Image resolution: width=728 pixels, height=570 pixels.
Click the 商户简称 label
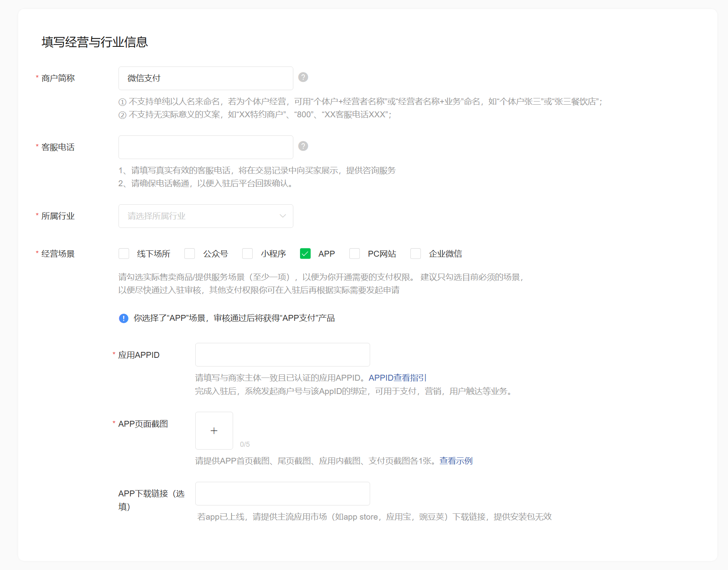pyautogui.click(x=58, y=78)
